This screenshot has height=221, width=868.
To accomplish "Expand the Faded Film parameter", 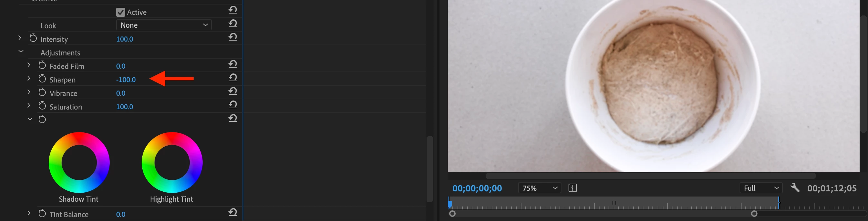I will [29, 64].
